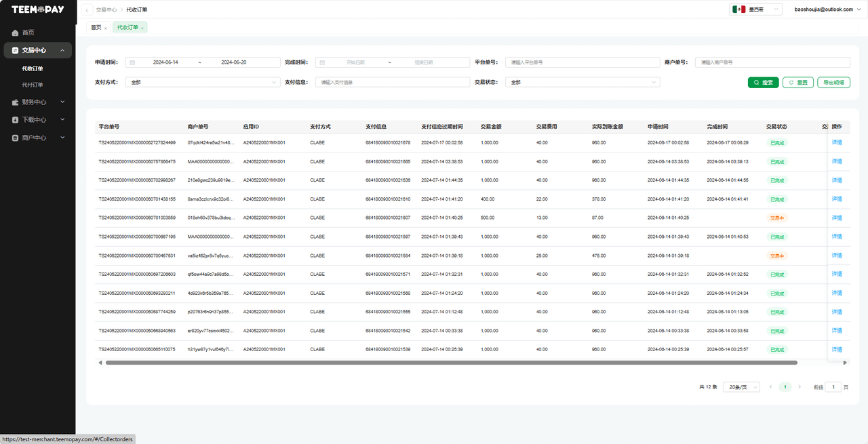Click the 平台单号 column header
The image size is (868, 444).
point(109,127)
